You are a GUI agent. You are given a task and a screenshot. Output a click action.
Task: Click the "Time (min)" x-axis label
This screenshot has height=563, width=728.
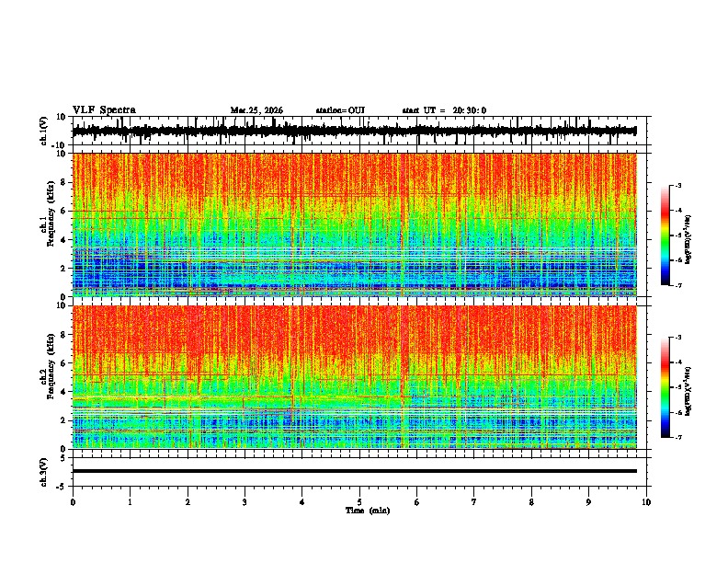[x=368, y=511]
